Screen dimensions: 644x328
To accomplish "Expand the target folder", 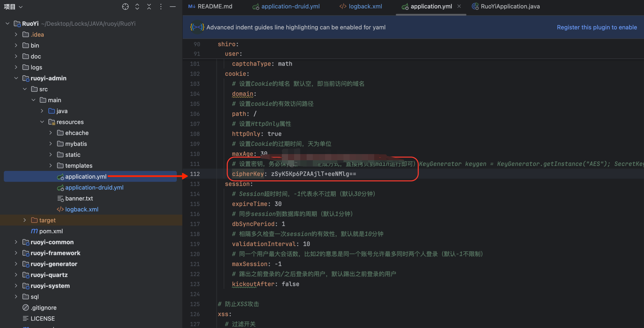I will pyautogui.click(x=25, y=220).
